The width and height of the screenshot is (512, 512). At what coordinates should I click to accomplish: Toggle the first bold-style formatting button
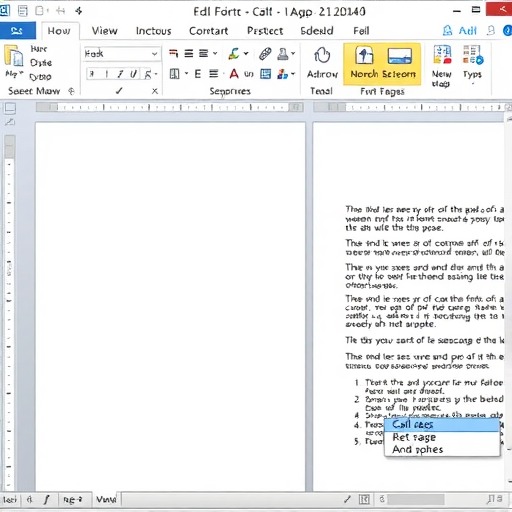pos(92,74)
